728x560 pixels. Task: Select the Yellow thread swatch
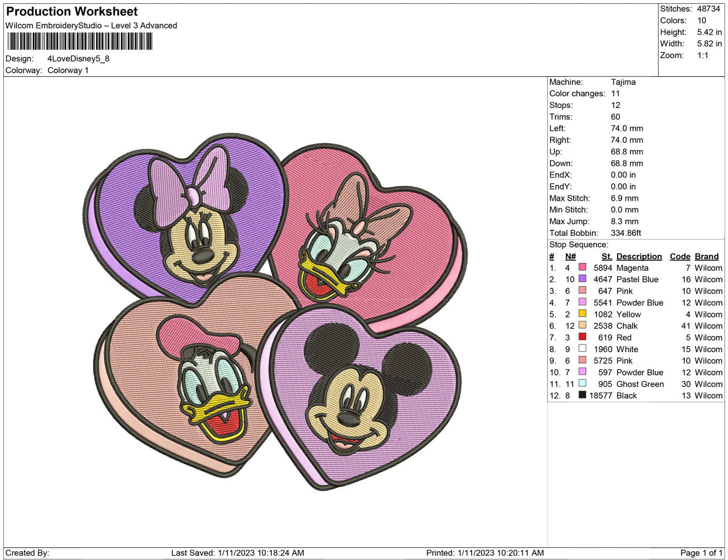coord(582,314)
